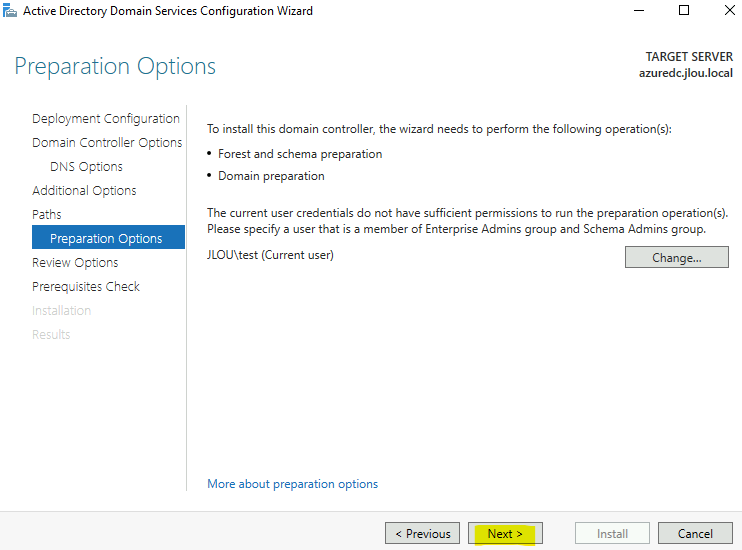Switch to the Paths step

[x=47, y=214]
